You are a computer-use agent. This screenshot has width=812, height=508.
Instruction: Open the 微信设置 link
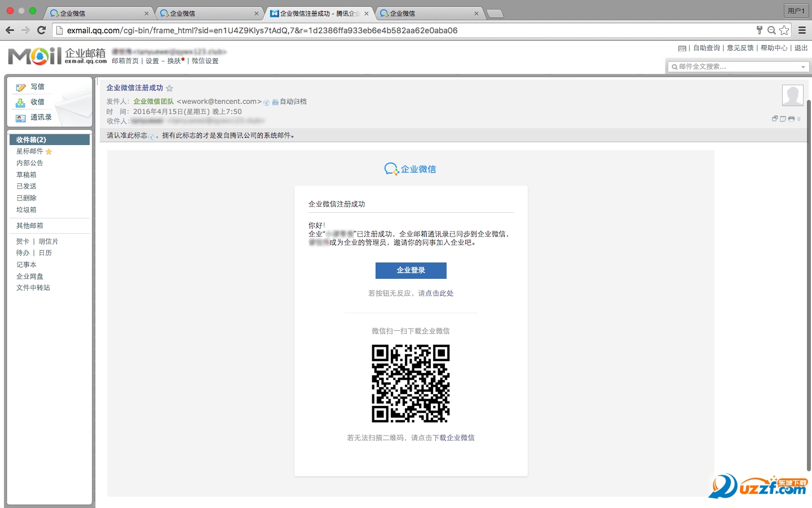[205, 61]
